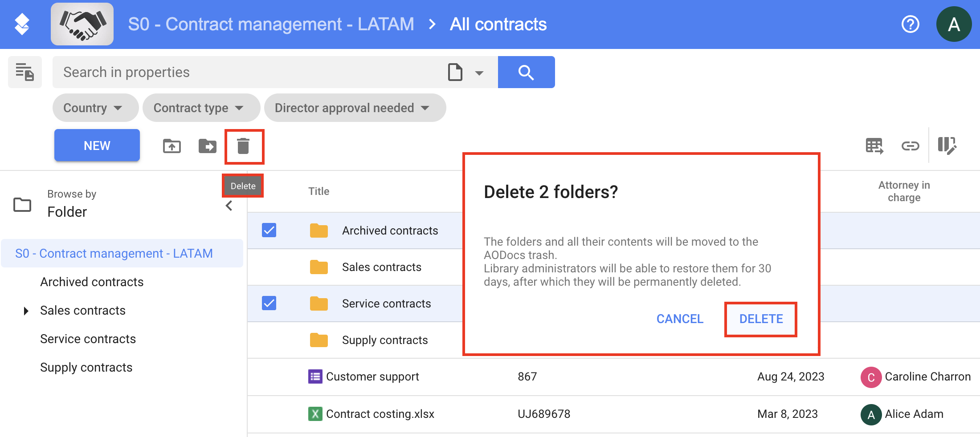Viewport: 980px width, 437px height.
Task: Open the Contract type filter dropdown
Action: point(200,108)
